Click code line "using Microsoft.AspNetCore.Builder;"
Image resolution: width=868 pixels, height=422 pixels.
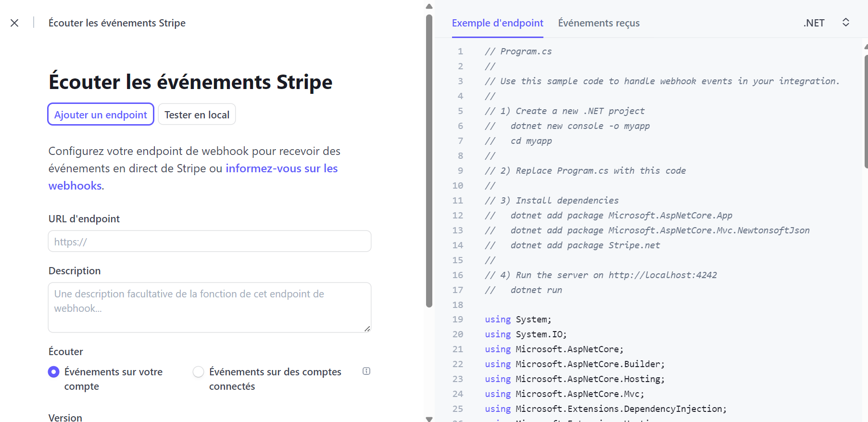575,364
